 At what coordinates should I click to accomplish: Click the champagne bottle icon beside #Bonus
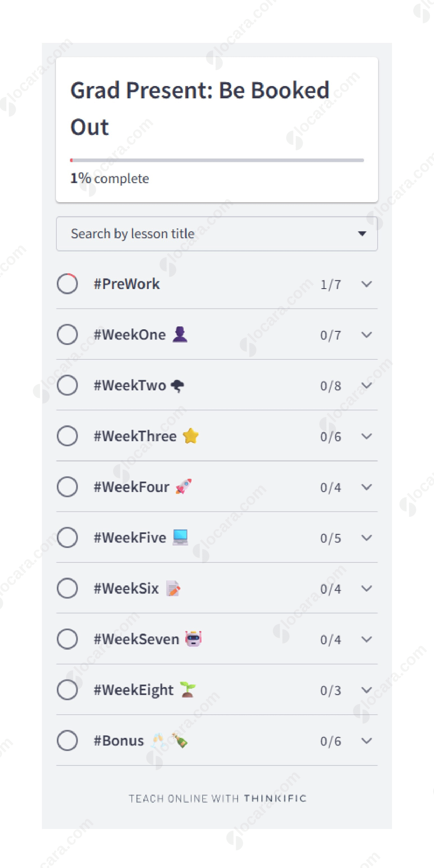[179, 740]
